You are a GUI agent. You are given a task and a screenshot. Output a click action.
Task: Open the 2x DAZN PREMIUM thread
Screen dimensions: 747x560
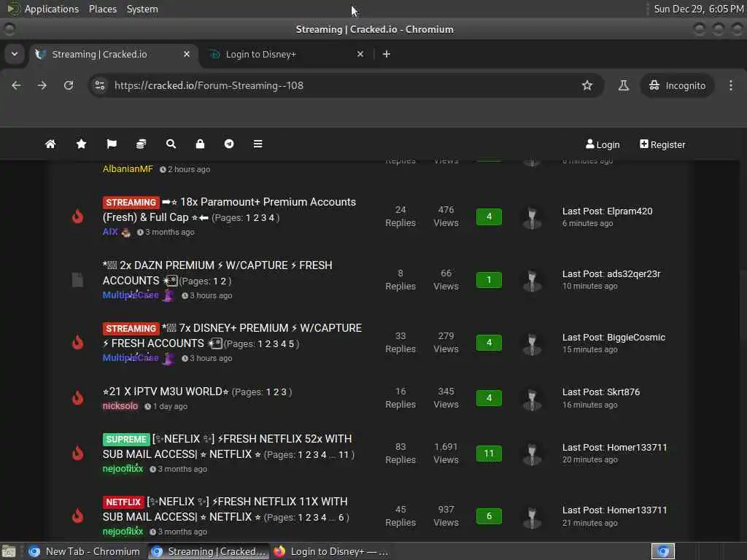(x=217, y=273)
